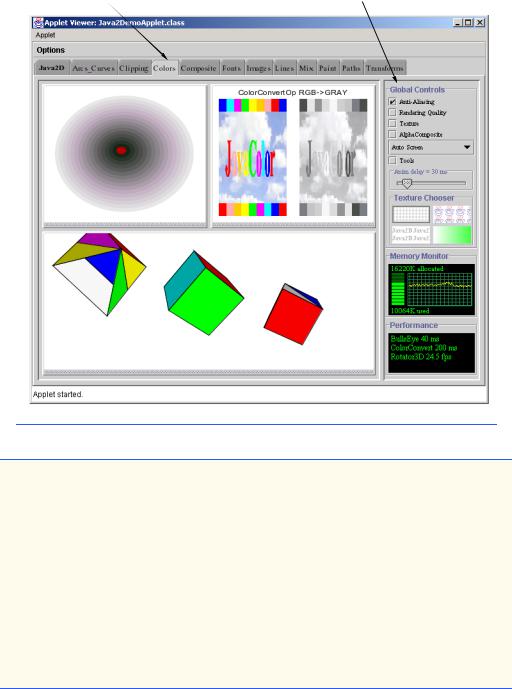Maximize the Applet Viewer window
The height and width of the screenshot is (689, 512).
pyautogui.click(x=469, y=22)
